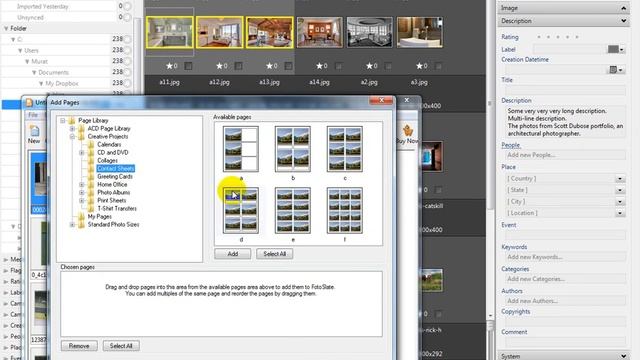Tick the checkbox below a12.jpg thumbnail
Viewport: 640px width, 360px height.
(238, 66)
